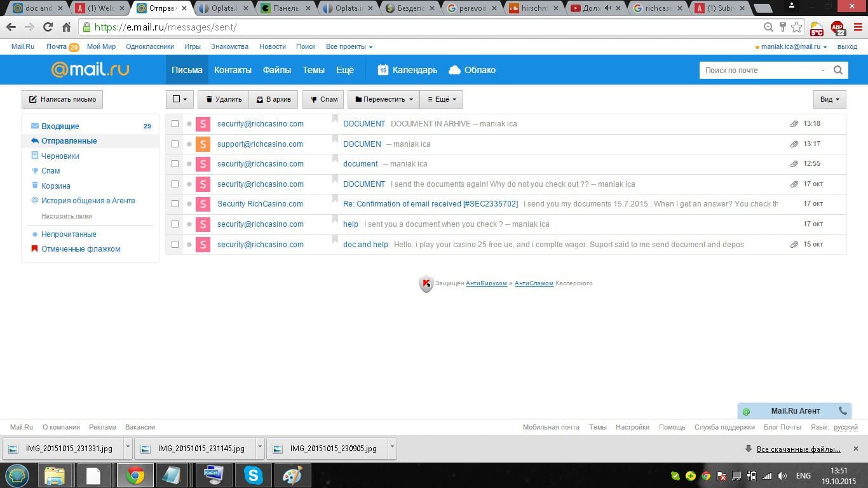The image size is (868, 488).
Task: Click the Mail.ru logo
Action: coord(90,70)
